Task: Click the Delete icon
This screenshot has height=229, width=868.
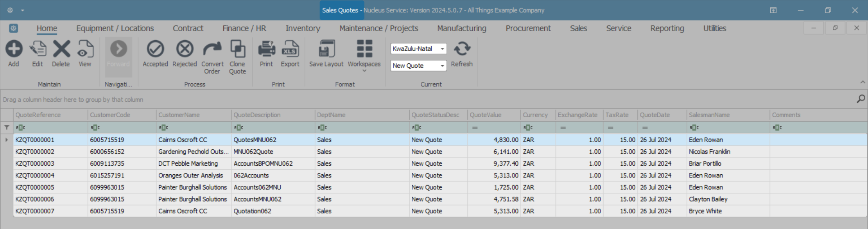Action: tap(61, 49)
